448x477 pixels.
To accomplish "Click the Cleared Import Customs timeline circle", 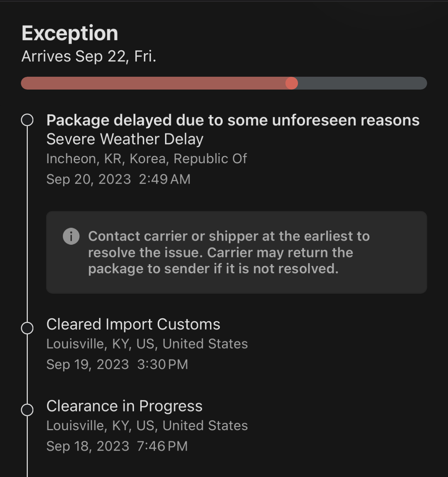I will pyautogui.click(x=27, y=328).
